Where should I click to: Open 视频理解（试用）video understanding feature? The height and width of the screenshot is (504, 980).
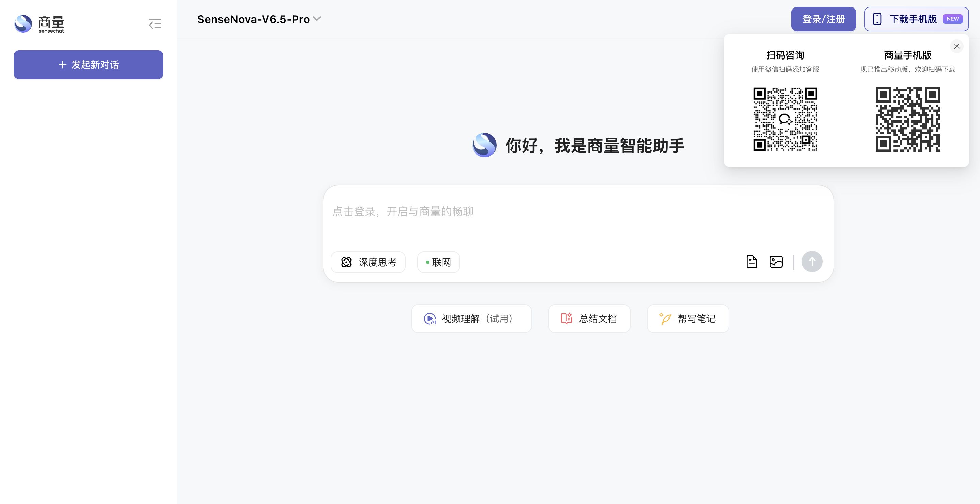[x=471, y=319]
